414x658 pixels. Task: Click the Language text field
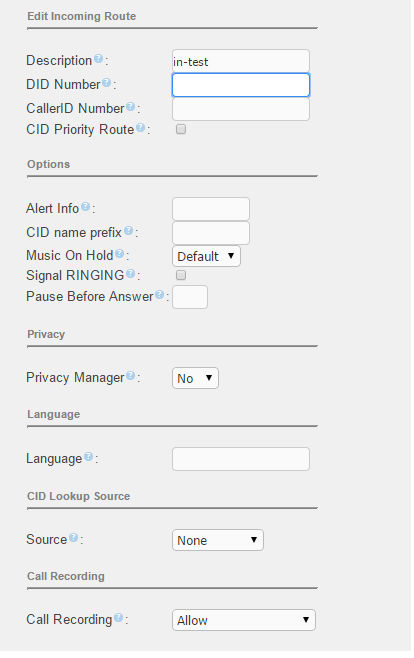tap(241, 459)
